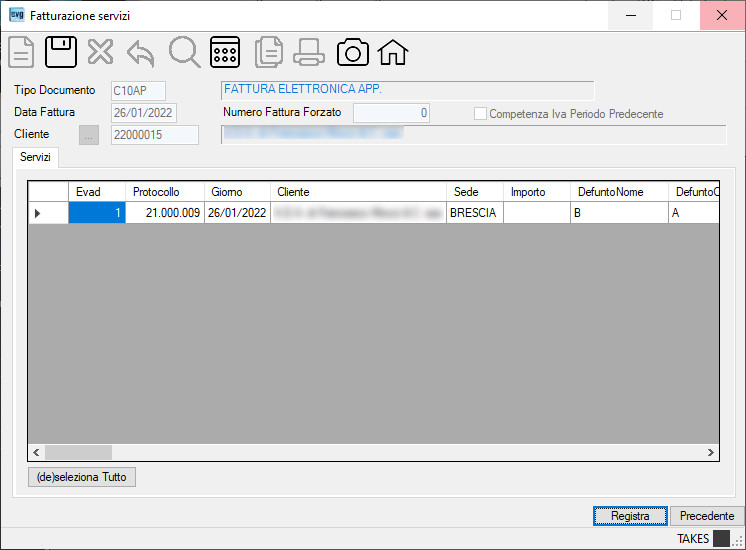Click the Numero Fattura Forzato field
The height and width of the screenshot is (550, 746).
(x=392, y=113)
